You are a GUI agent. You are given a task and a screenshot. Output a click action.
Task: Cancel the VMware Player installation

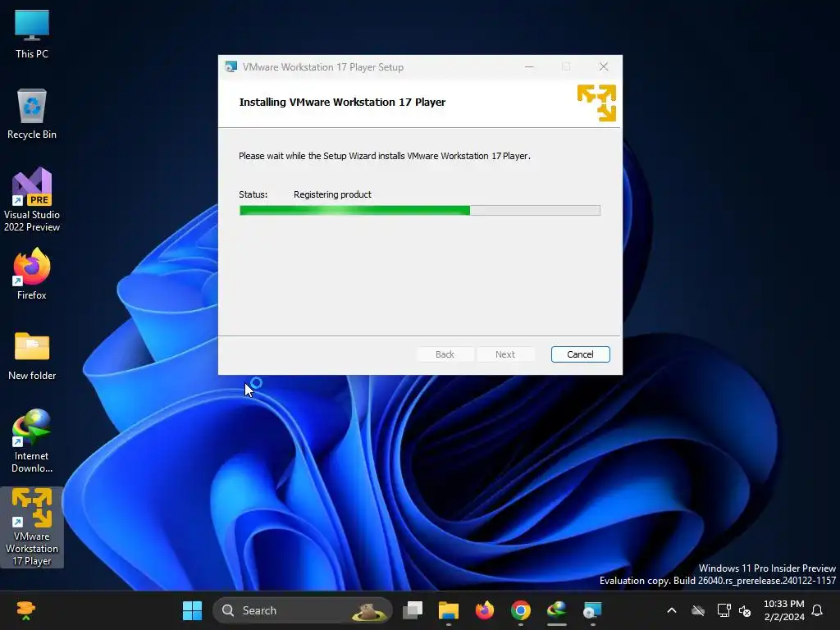580,354
